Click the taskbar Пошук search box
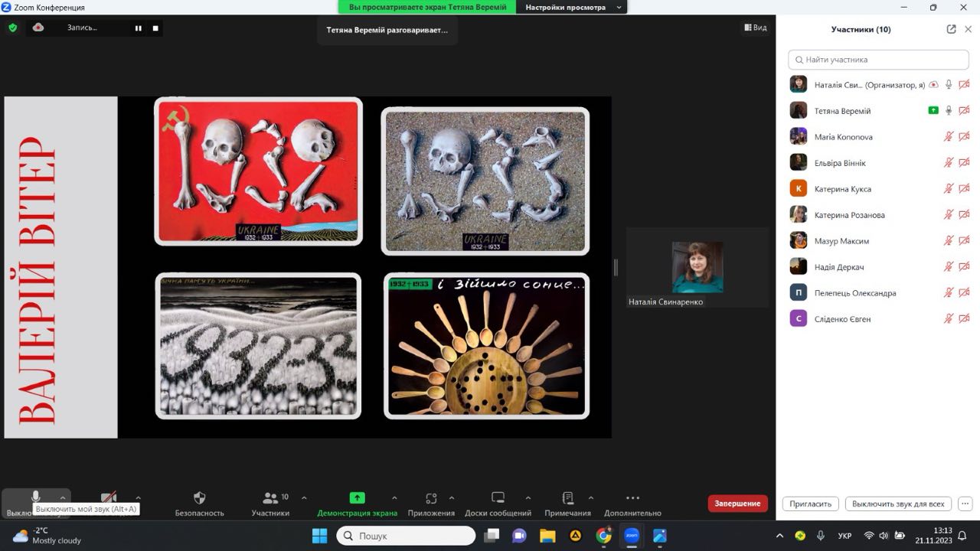The width and height of the screenshot is (980, 551). point(407,536)
